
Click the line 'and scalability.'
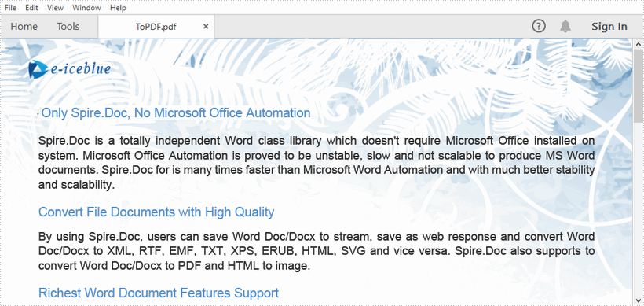[76, 185]
